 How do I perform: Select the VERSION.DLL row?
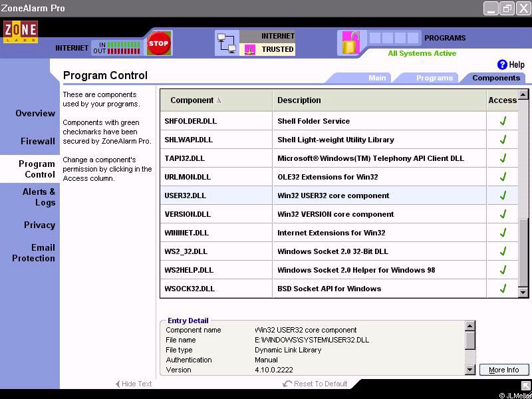pyautogui.click(x=339, y=214)
